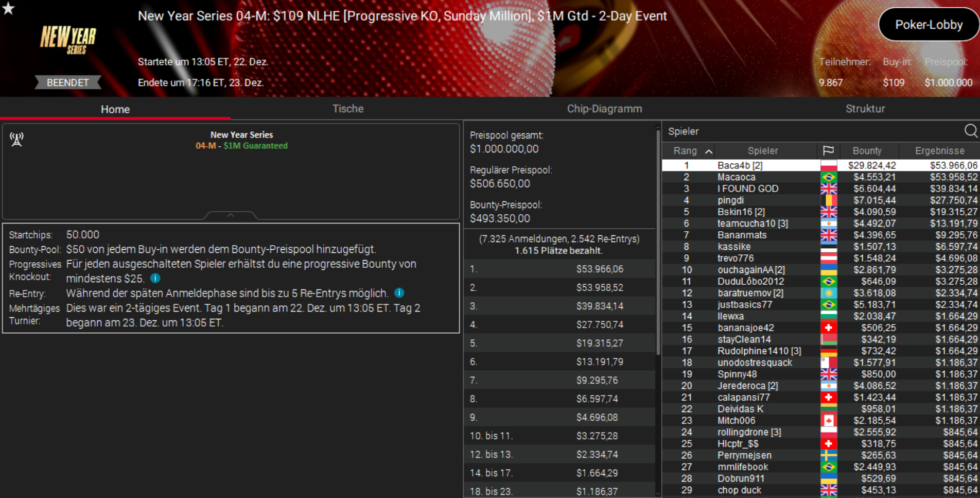The image size is (980, 498).
Task: Open the Struktur tab
Action: 865,109
